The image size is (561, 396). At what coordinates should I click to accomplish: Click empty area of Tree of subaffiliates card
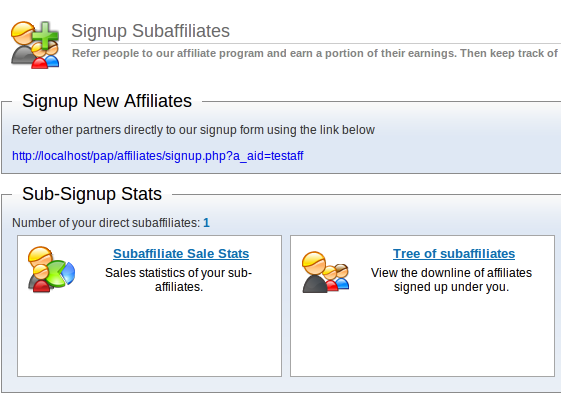pyautogui.click(x=422, y=336)
